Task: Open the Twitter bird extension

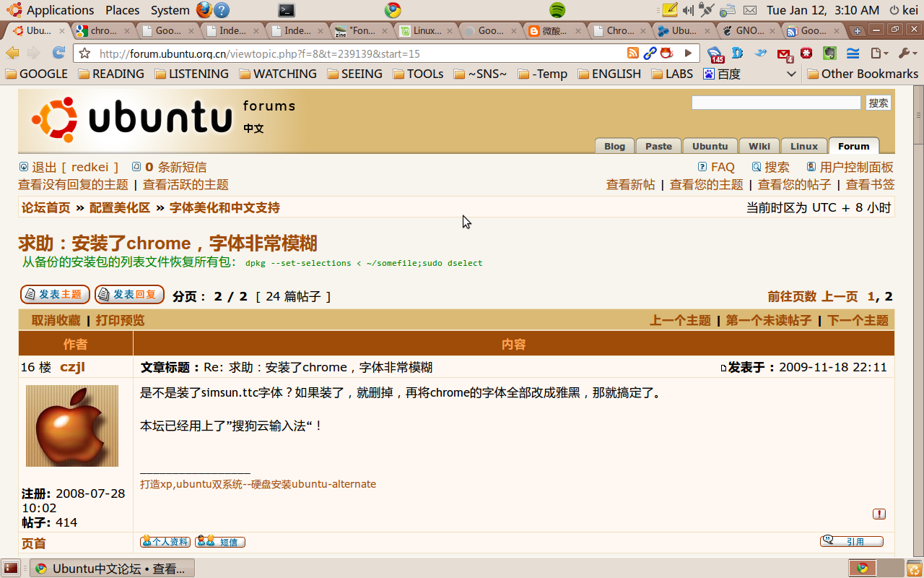Action: tap(761, 53)
